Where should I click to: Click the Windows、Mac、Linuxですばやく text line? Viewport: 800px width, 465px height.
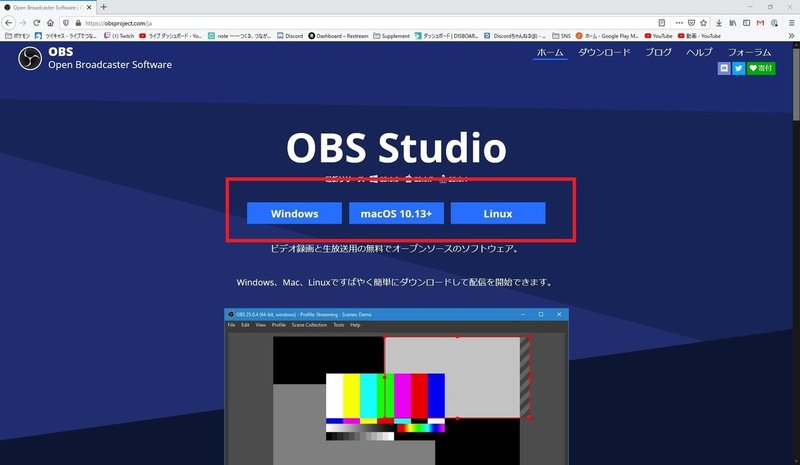[x=394, y=282]
